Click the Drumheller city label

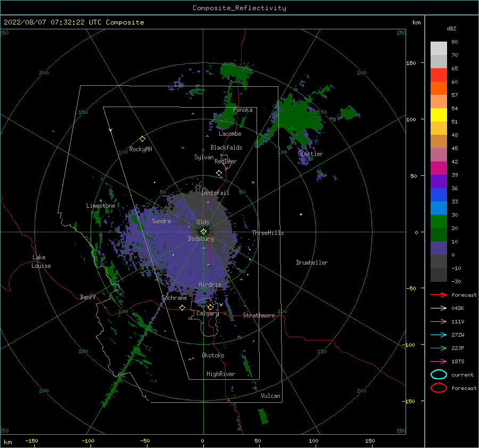tap(312, 263)
